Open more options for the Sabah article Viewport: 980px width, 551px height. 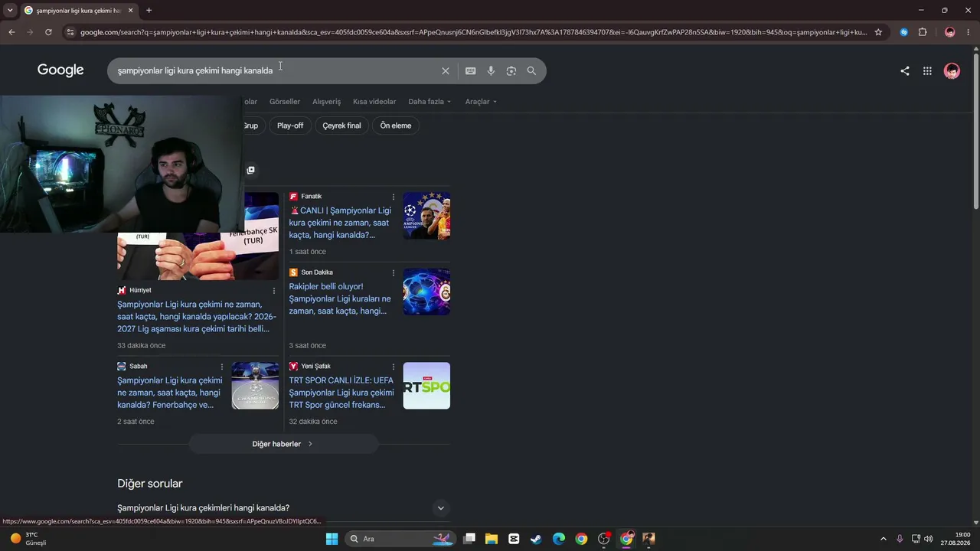[x=222, y=367]
